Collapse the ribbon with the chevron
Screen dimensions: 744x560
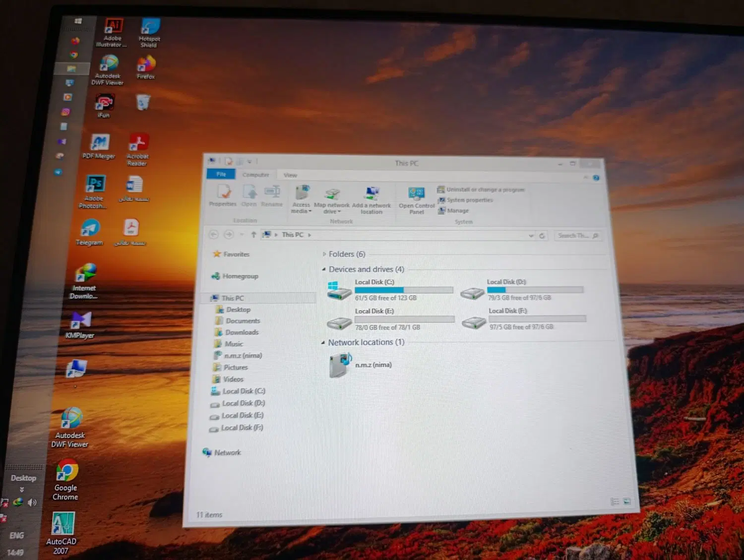[x=586, y=177]
